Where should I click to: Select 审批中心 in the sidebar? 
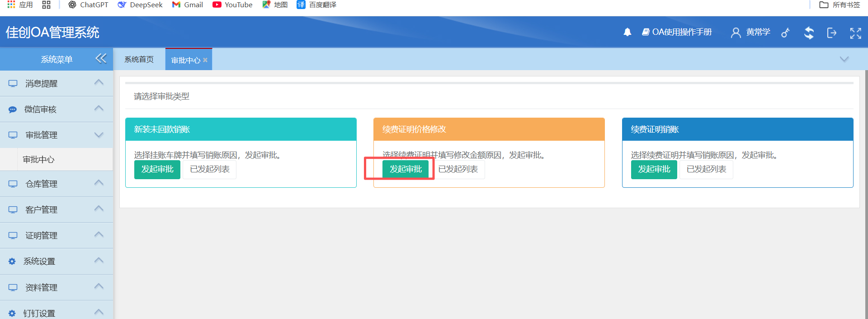click(x=39, y=159)
